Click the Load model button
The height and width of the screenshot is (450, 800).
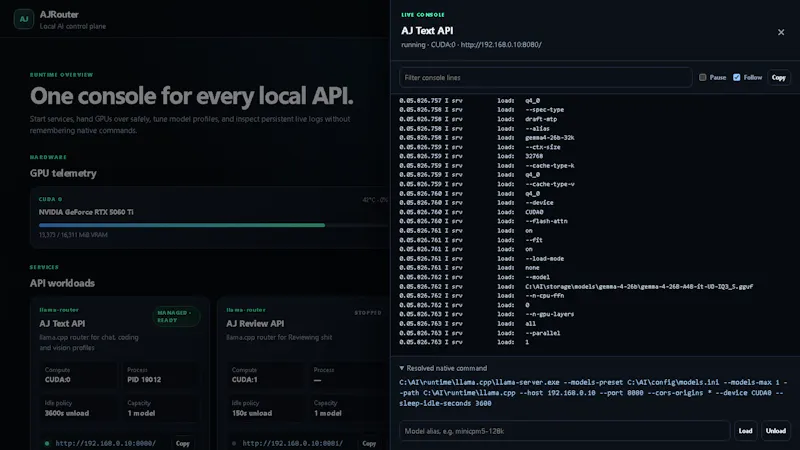pos(745,431)
